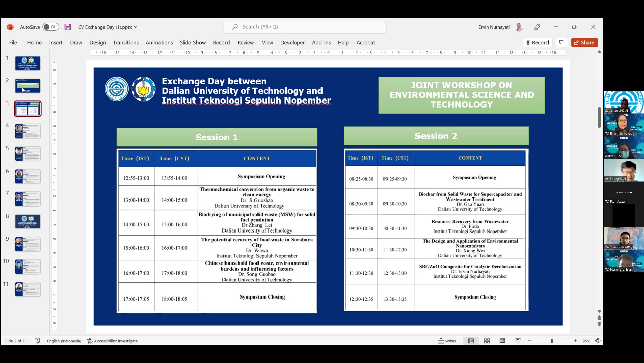Click 'Slide 3 of 11' status text
This screenshot has width=644, height=363.
click(15, 341)
